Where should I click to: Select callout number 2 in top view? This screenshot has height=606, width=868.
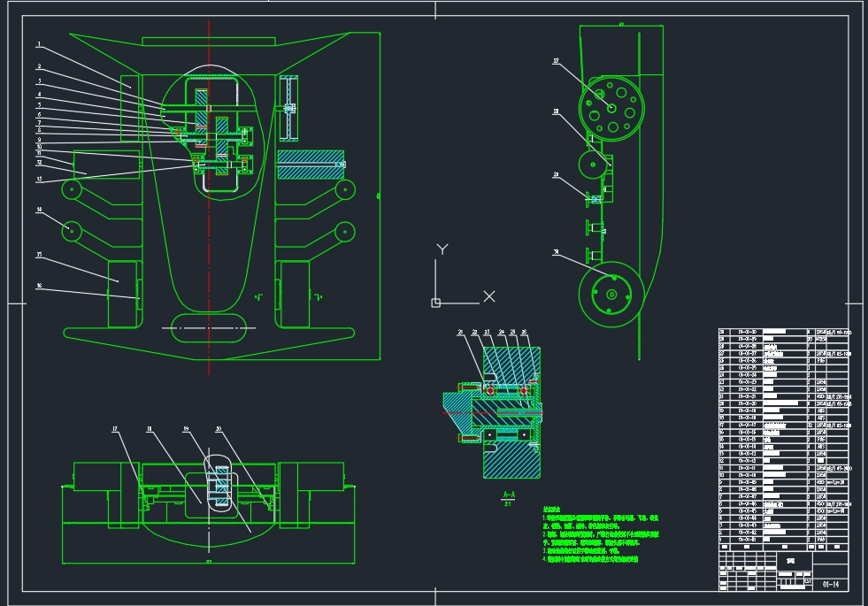coord(39,66)
